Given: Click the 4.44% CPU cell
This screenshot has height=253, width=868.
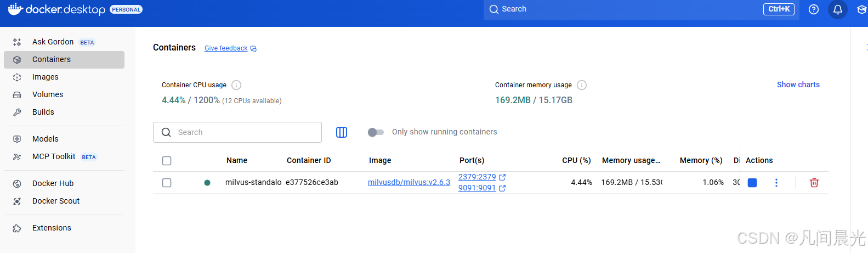Looking at the screenshot, I should [x=581, y=182].
